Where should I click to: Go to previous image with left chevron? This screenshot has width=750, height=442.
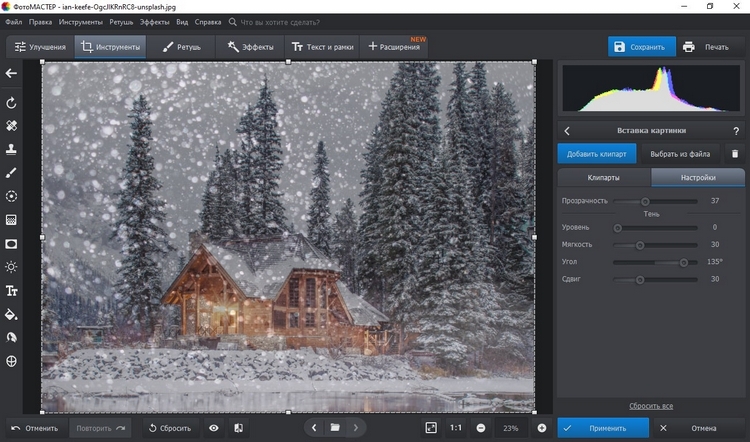[x=313, y=428]
